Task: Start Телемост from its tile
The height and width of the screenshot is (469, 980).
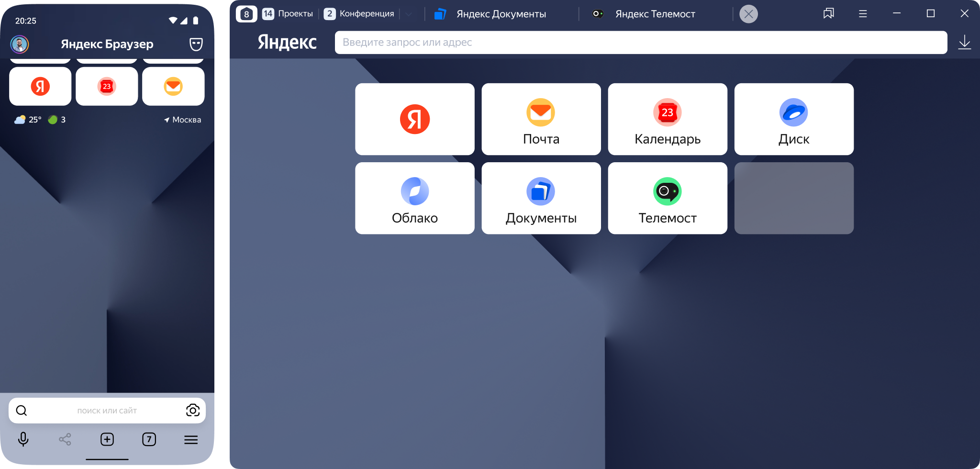Action: [667, 198]
